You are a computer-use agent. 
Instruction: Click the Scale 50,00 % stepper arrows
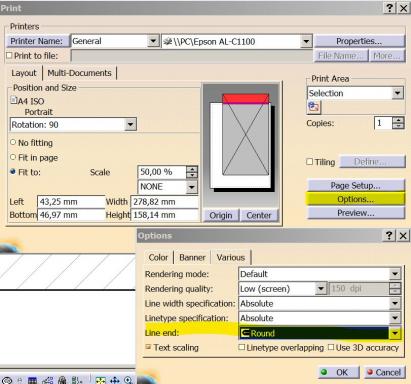[192, 172]
